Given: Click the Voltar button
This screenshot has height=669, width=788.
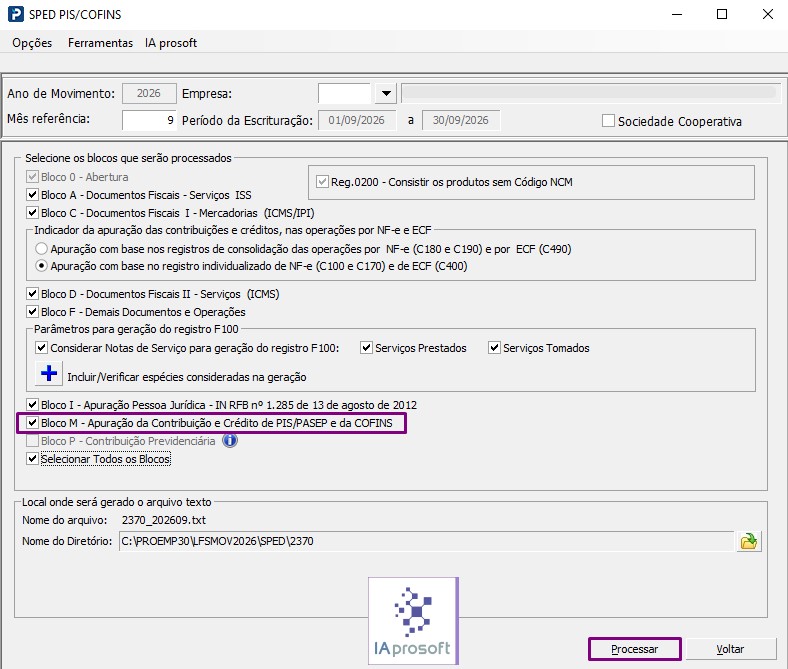Looking at the screenshot, I should 731,649.
